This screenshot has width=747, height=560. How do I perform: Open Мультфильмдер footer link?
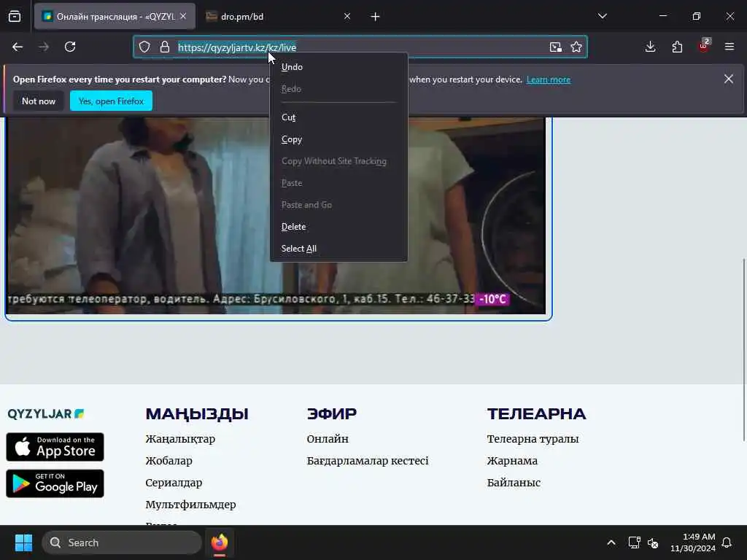coord(190,505)
